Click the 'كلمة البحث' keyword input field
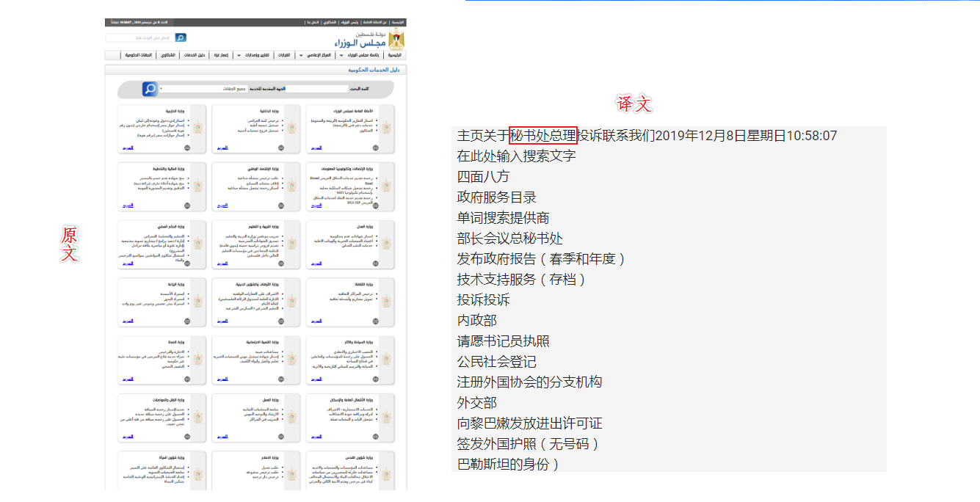The height and width of the screenshot is (502, 980). [x=316, y=89]
